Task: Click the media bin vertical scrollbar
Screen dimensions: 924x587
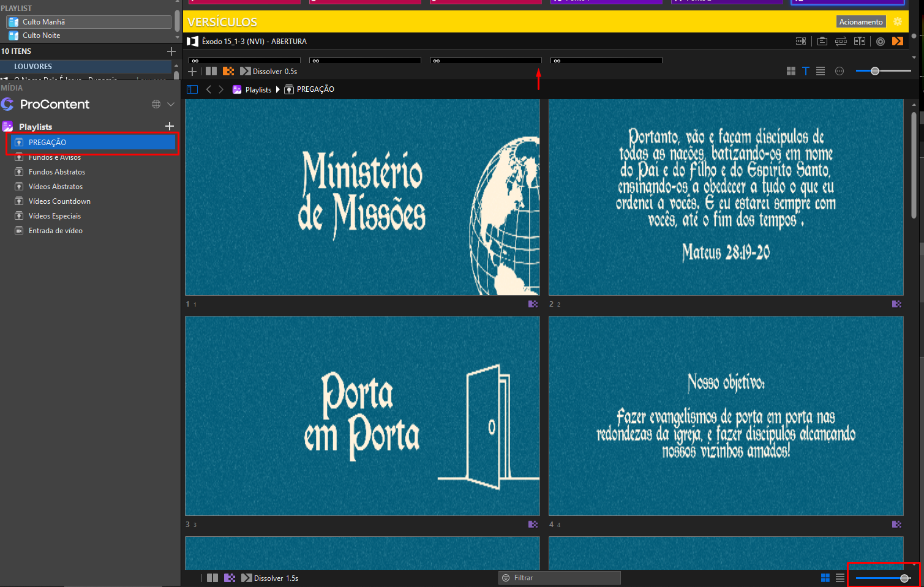Action: tap(914, 165)
